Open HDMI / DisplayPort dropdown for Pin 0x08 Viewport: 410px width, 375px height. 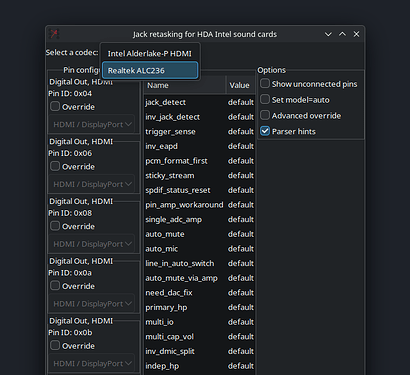pos(92,244)
